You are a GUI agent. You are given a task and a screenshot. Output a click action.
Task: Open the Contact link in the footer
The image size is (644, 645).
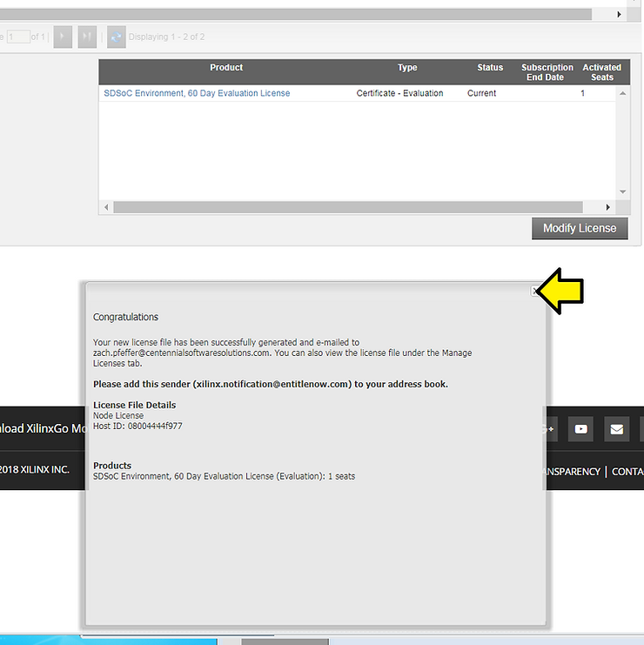point(627,472)
